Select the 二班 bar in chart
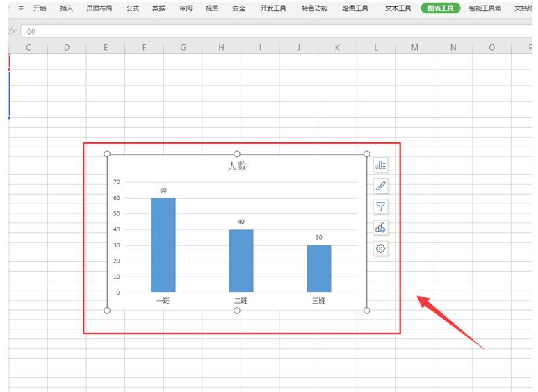The width and height of the screenshot is (538, 392). click(x=241, y=261)
